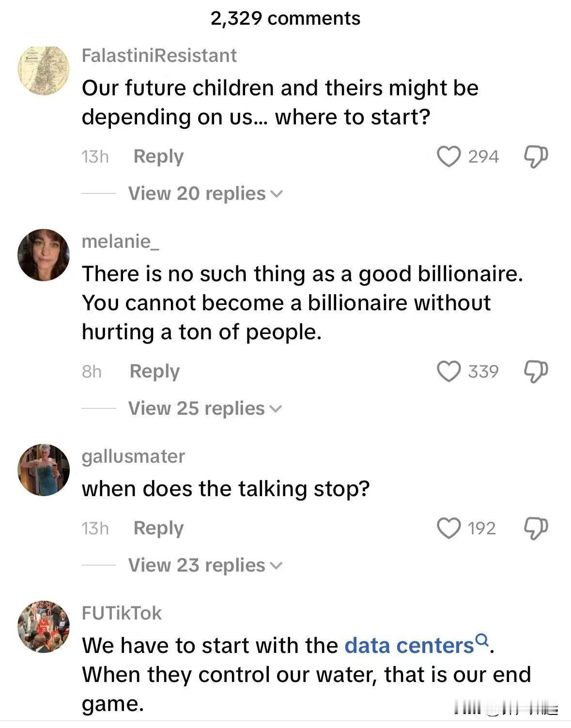571x728 pixels.
Task: Open gallusmater's profile picture
Action: (x=44, y=470)
